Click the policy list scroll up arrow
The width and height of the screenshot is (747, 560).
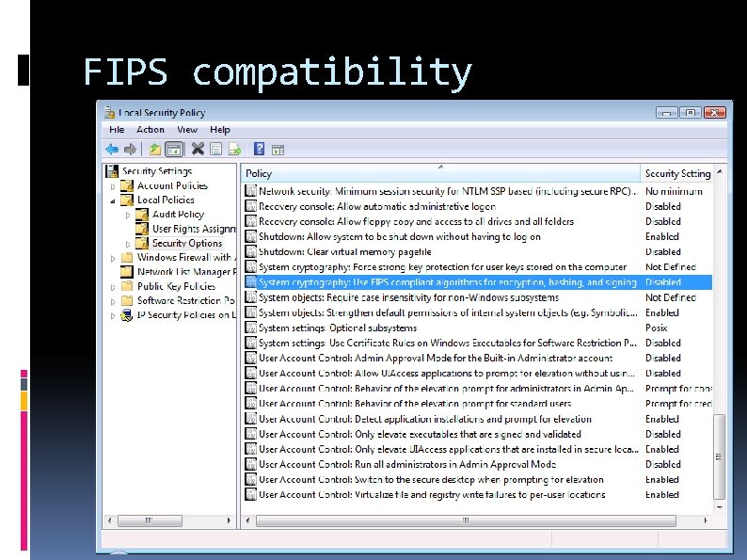pyautogui.click(x=720, y=171)
